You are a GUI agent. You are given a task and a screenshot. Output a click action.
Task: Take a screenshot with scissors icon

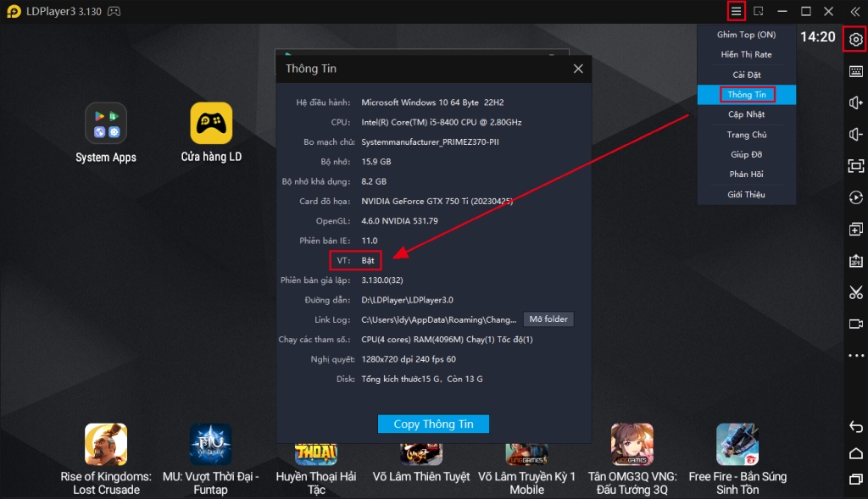856,292
